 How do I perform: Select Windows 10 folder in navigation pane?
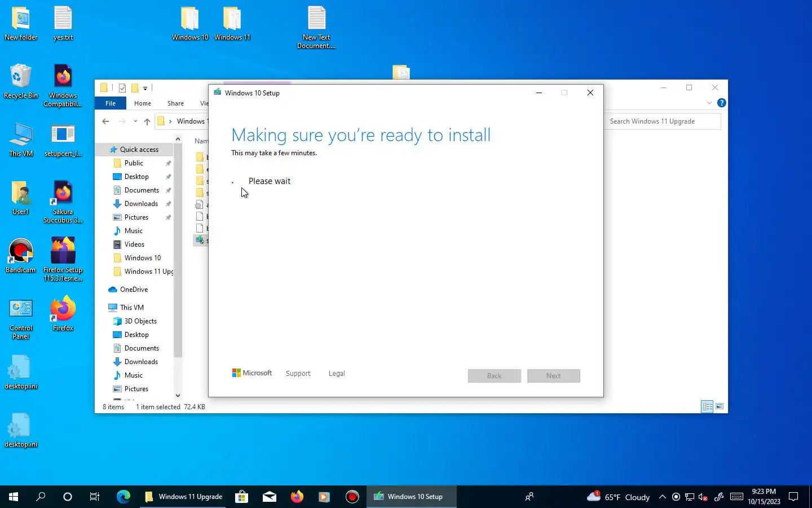[142, 258]
